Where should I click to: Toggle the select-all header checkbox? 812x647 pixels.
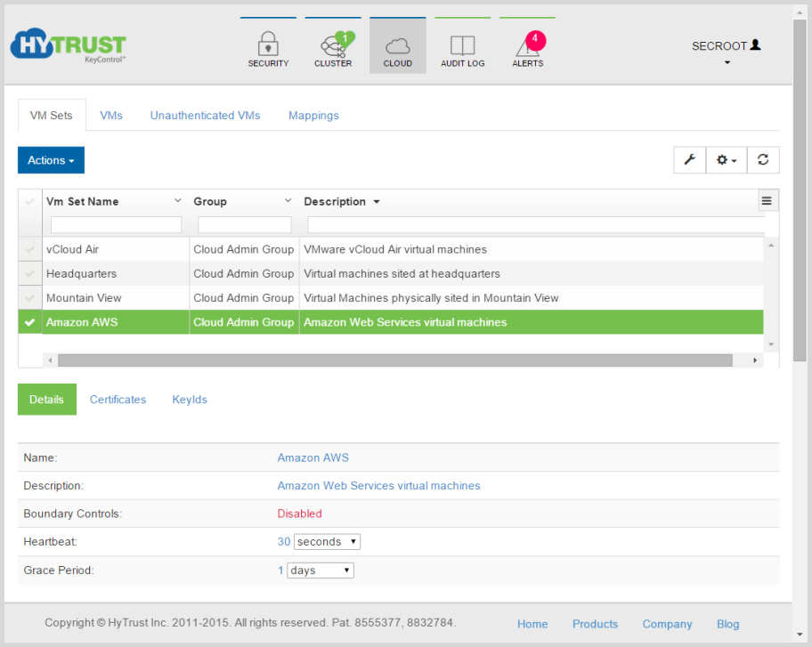[29, 201]
